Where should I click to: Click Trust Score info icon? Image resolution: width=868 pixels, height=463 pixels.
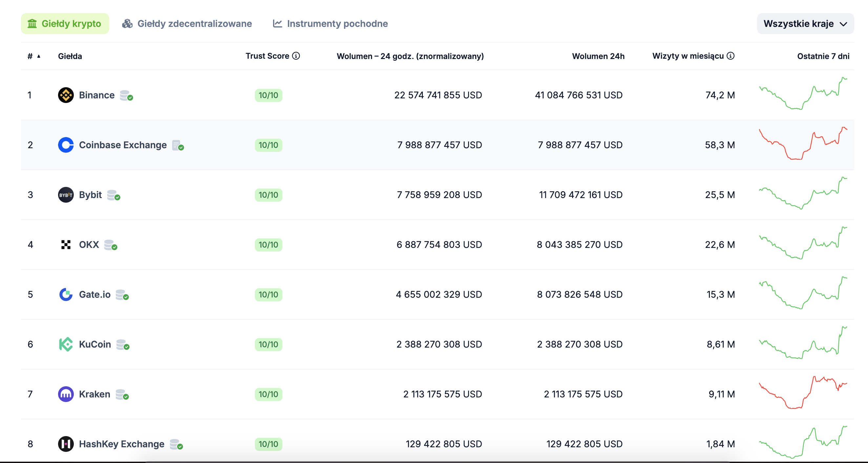296,56
